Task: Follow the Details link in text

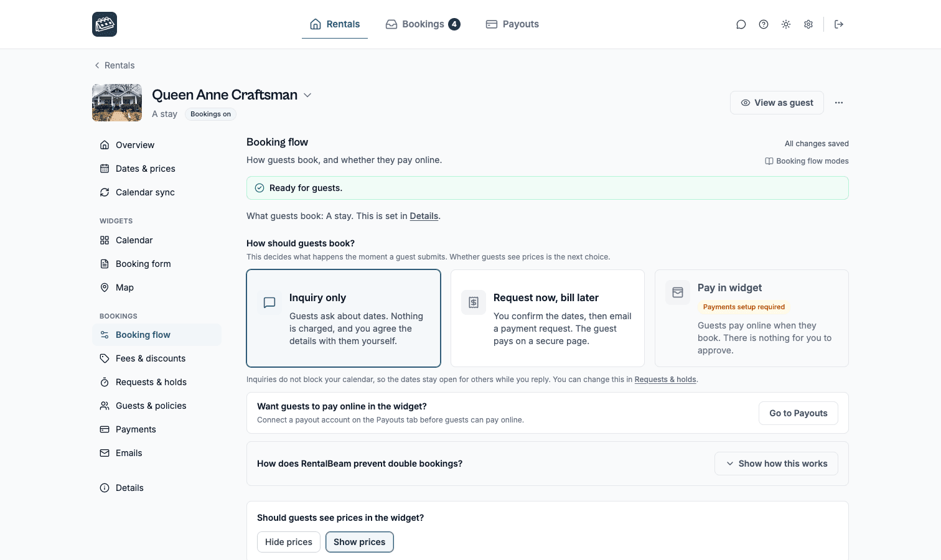Action: (424, 216)
